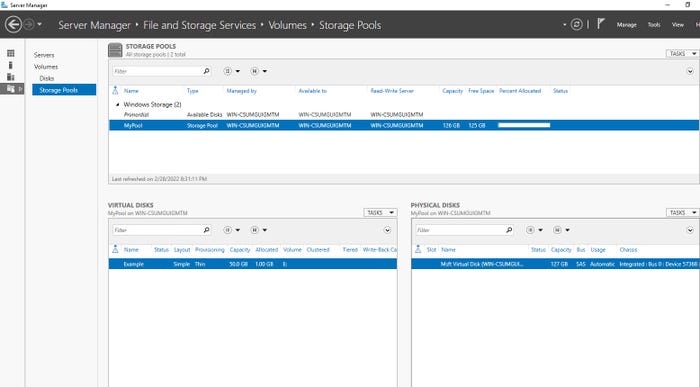This screenshot has width=700, height=387.
Task: Click the Storage Pools filter field
Action: tap(157, 71)
